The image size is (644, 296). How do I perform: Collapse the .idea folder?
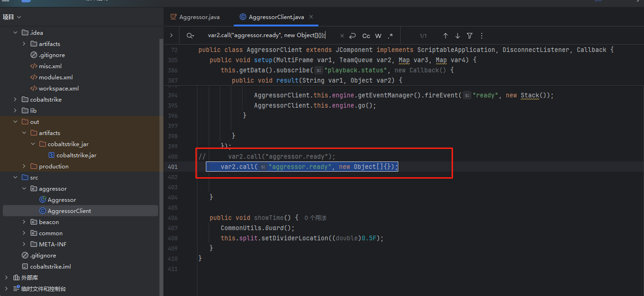click(x=15, y=32)
